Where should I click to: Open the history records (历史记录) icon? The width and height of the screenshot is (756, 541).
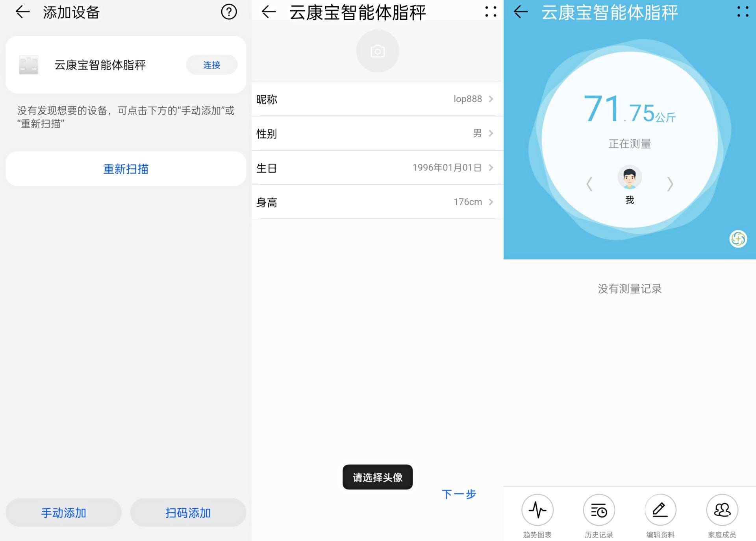(598, 510)
